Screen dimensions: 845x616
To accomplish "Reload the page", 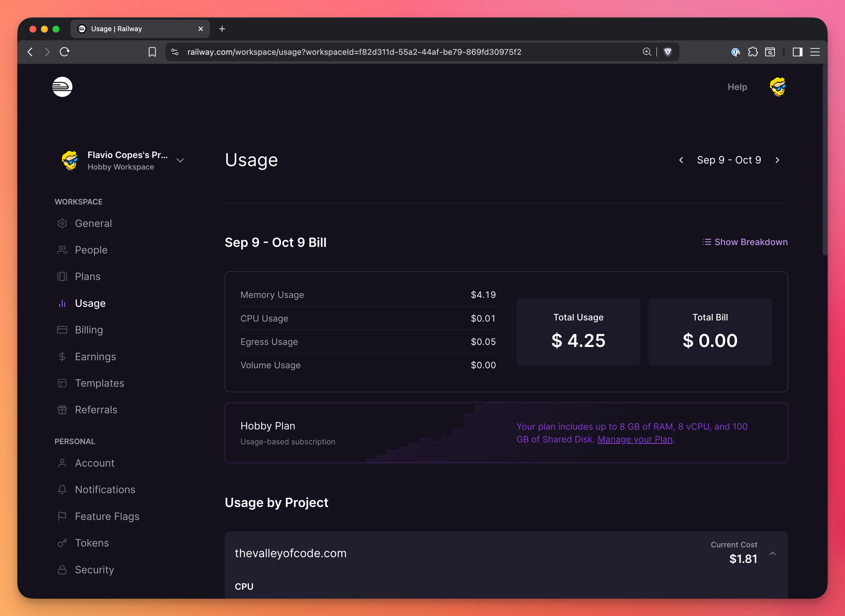I will click(x=65, y=52).
